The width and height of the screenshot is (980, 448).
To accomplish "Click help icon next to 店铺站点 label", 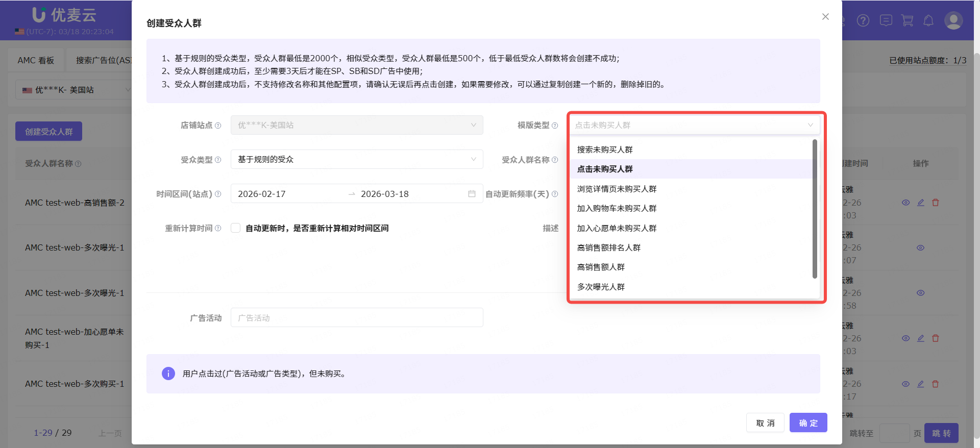I will click(x=218, y=126).
